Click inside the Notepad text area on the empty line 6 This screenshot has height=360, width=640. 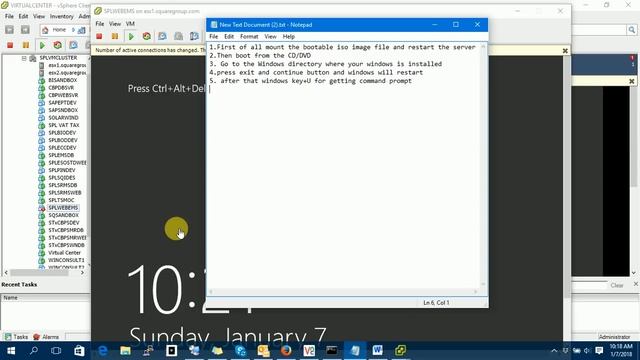click(343, 89)
